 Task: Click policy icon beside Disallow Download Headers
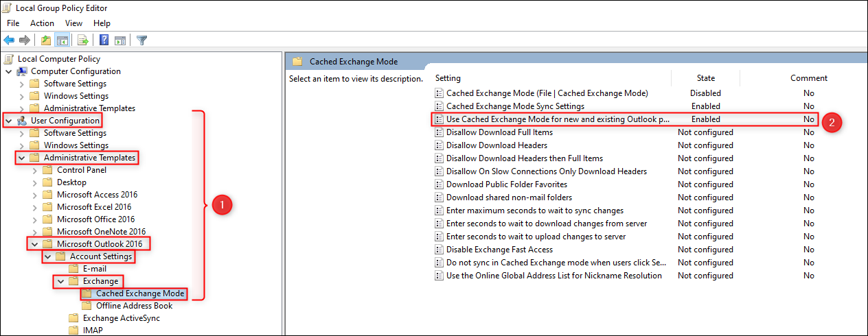(x=439, y=145)
